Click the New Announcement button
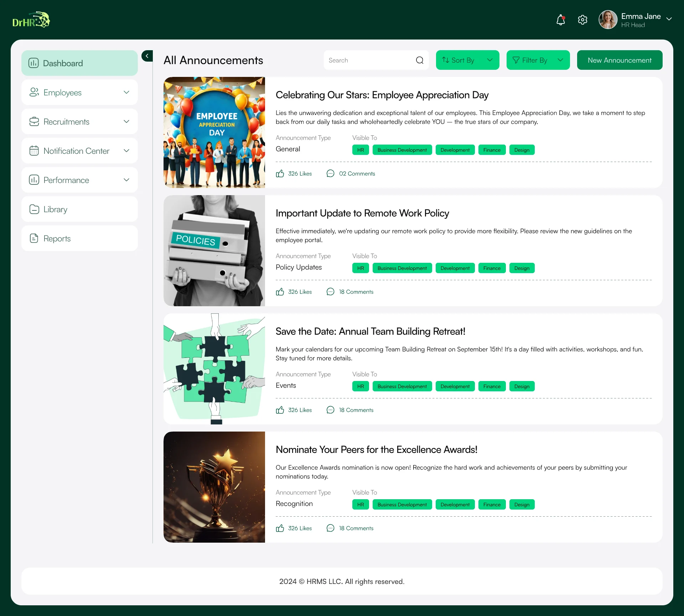Viewport: 684px width, 616px height. coord(620,60)
